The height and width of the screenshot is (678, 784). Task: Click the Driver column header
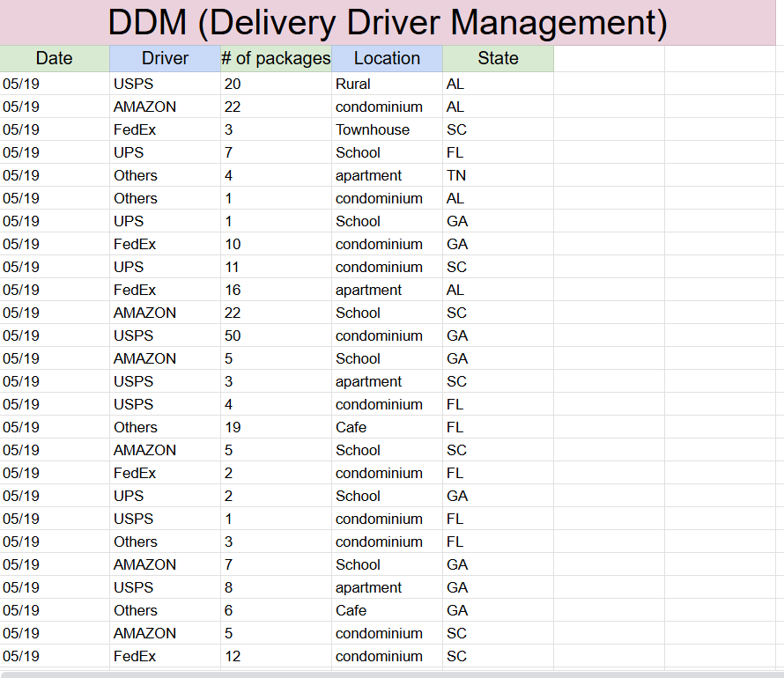coord(165,58)
